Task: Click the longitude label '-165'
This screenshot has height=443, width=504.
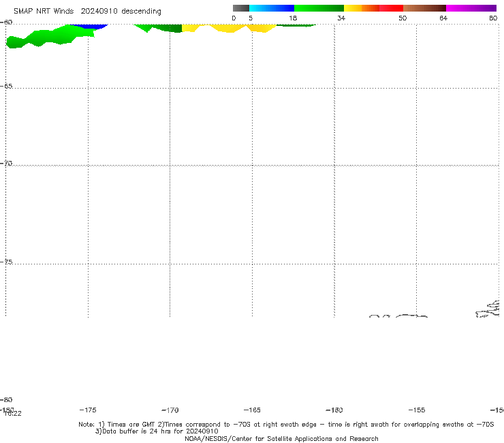Action: click(252, 410)
